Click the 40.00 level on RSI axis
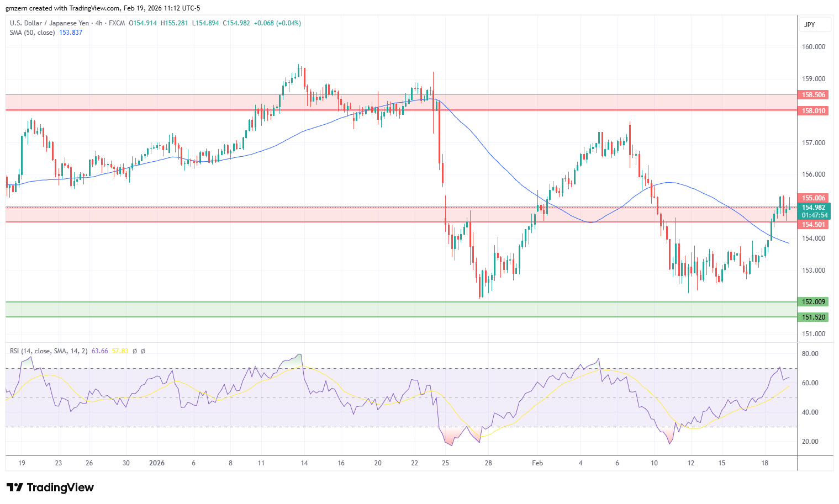Image resolution: width=839 pixels, height=504 pixels. click(810, 412)
